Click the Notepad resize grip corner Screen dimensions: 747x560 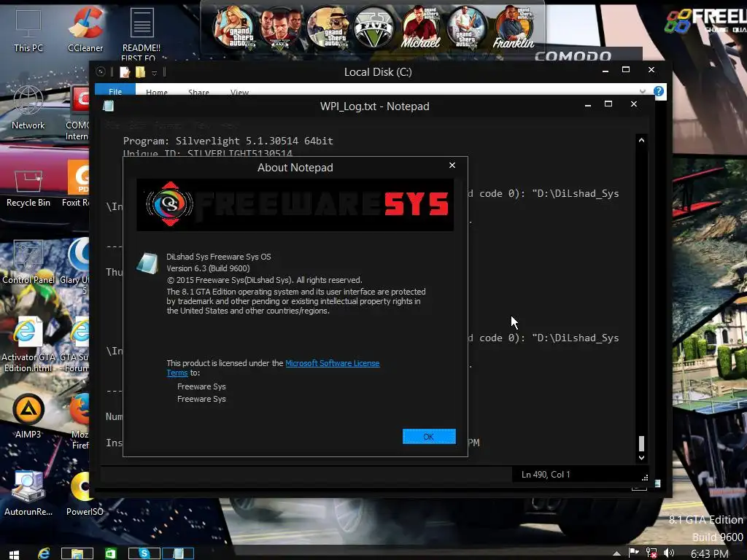point(645,478)
